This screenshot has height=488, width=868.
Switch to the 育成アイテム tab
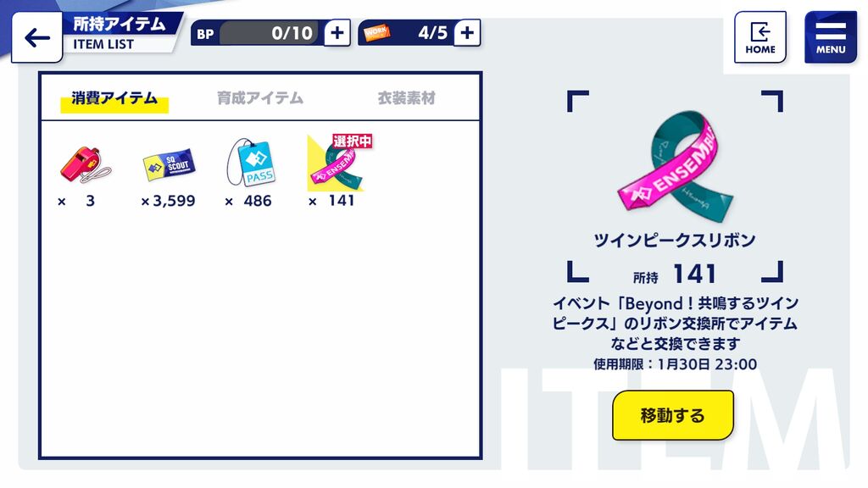260,98
